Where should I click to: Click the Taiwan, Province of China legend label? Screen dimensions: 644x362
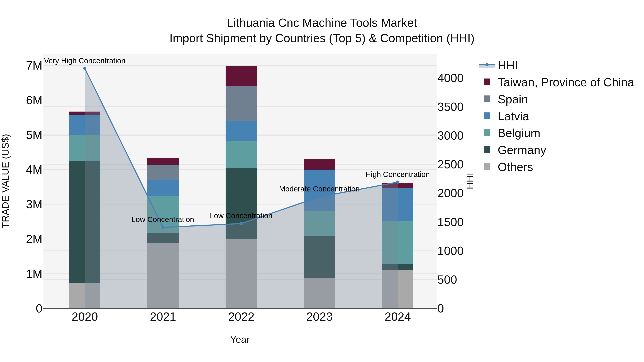coord(566,82)
